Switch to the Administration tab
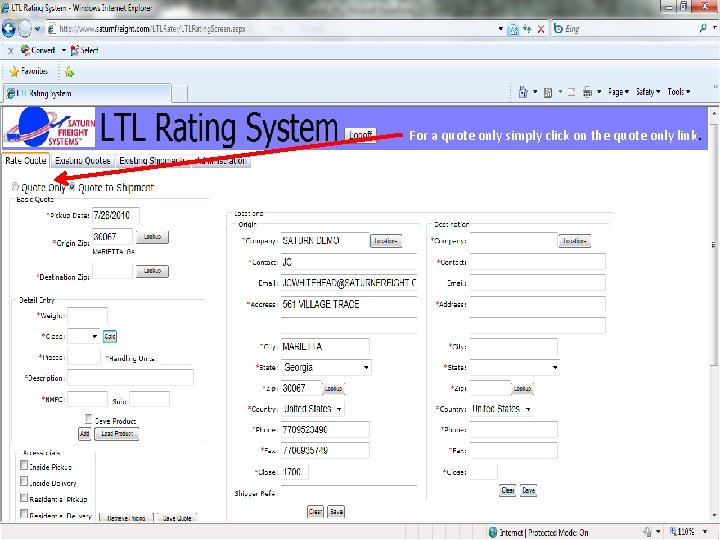The height and width of the screenshot is (540, 720). coord(221,161)
